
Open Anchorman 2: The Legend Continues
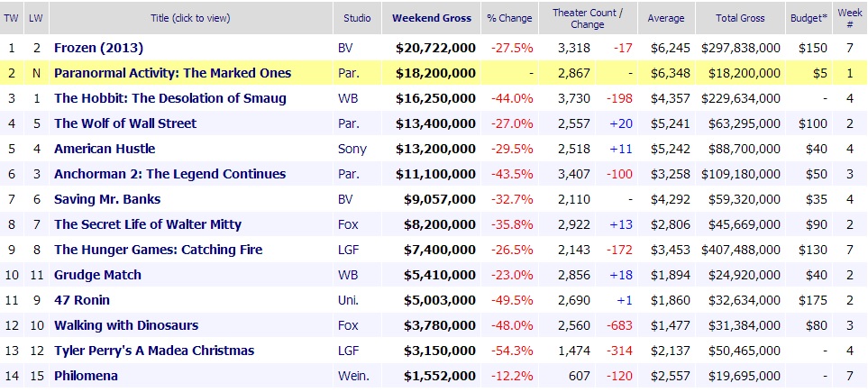point(169,174)
